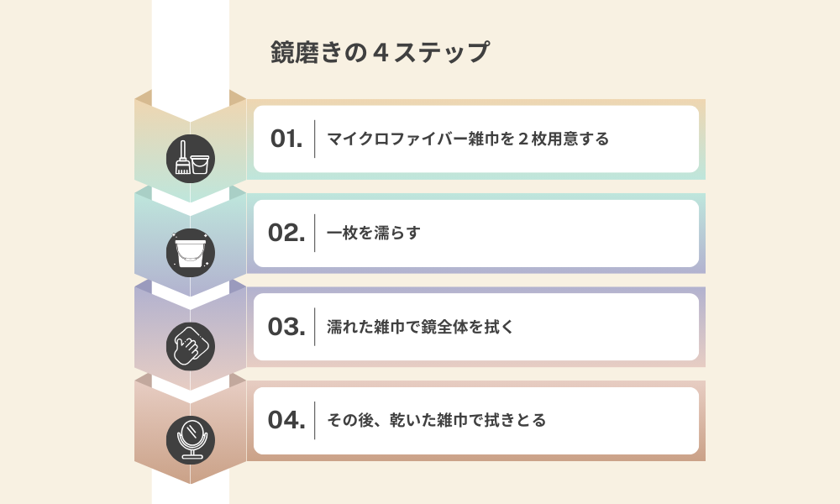Click the brown gradient border of step 04
Screen dimensions: 840x504
click(475, 458)
